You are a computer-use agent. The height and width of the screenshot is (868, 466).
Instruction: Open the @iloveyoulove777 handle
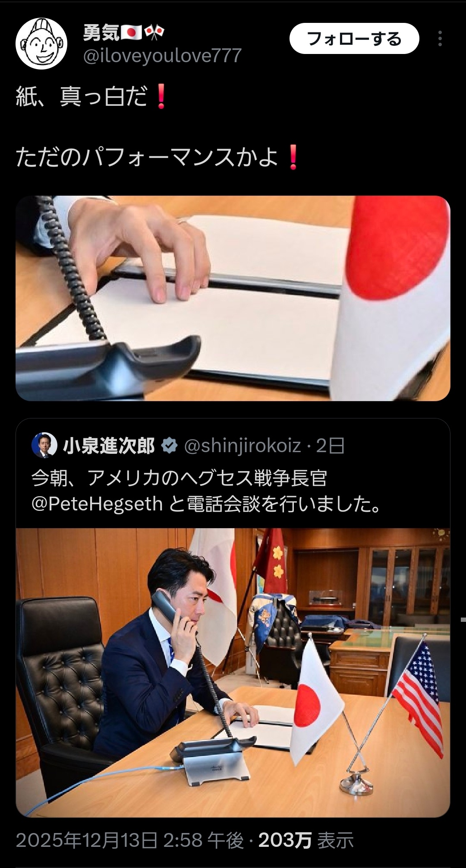162,56
